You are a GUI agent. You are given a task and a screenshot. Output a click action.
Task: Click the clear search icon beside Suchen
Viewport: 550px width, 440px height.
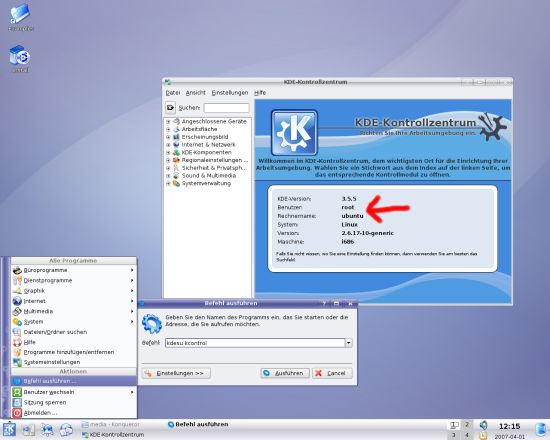pos(170,107)
